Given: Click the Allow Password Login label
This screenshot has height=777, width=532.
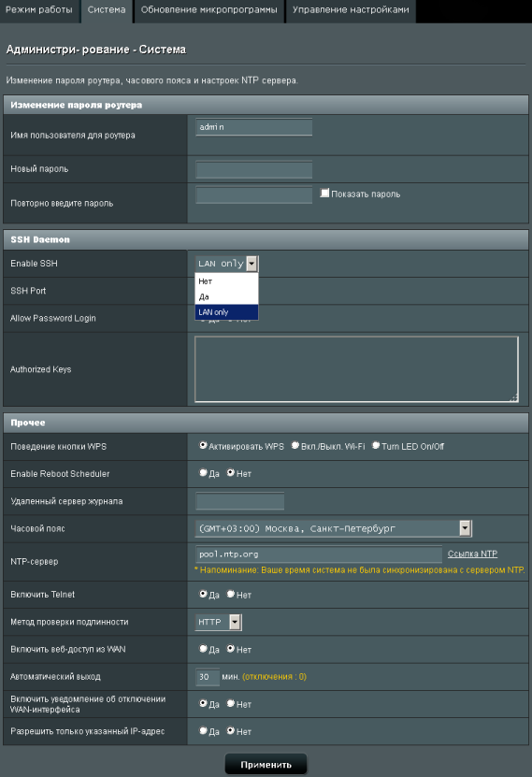Looking at the screenshot, I should tap(53, 318).
